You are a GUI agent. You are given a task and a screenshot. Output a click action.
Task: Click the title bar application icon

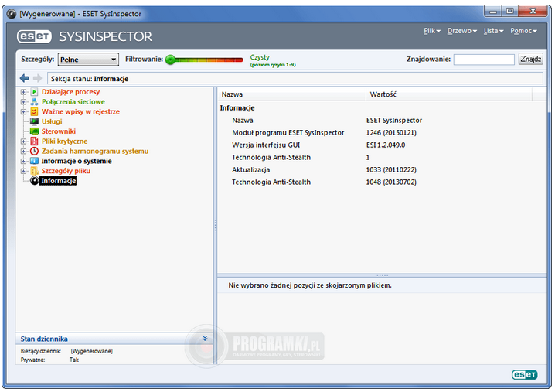point(12,14)
